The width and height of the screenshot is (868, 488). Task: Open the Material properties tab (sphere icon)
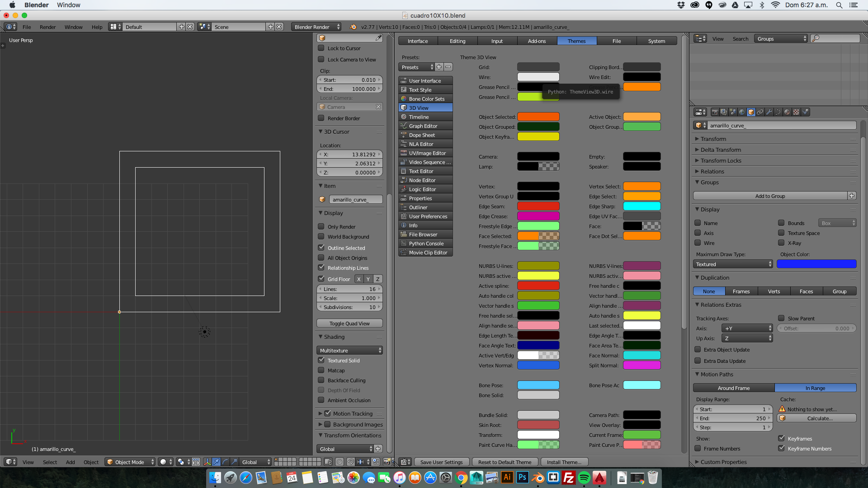point(787,112)
